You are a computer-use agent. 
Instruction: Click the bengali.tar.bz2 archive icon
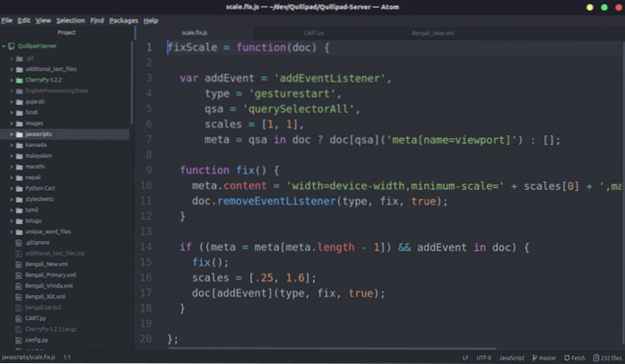point(18,308)
